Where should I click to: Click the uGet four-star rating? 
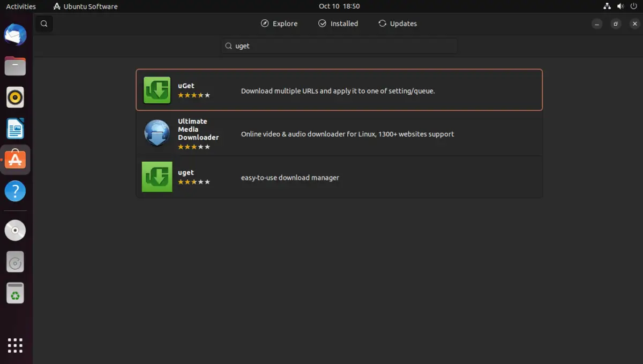coord(194,95)
